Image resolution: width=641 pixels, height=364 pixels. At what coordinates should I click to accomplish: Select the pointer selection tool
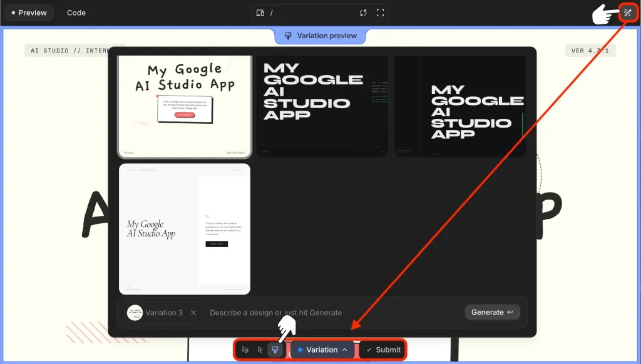[260, 350]
